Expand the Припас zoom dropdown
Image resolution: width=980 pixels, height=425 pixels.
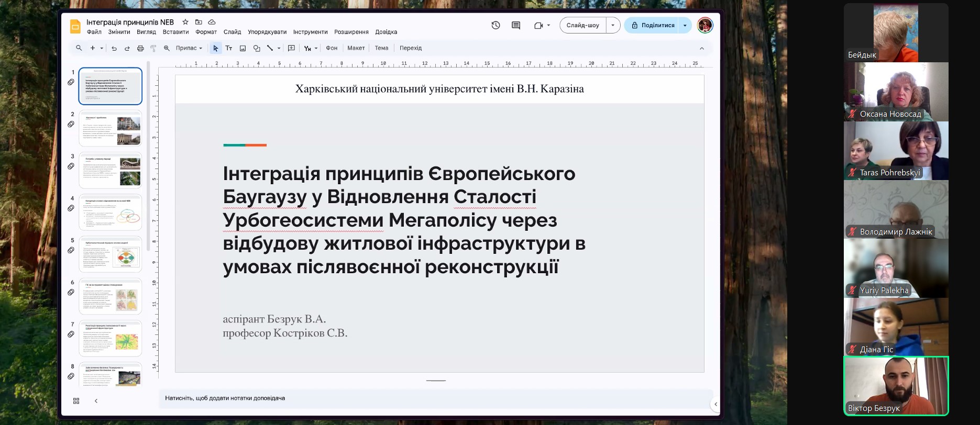(189, 48)
